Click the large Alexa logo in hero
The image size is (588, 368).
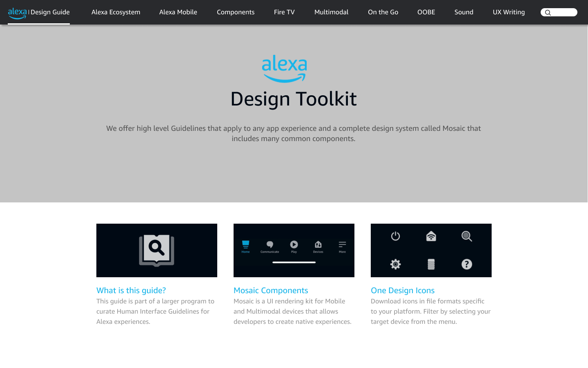284,69
